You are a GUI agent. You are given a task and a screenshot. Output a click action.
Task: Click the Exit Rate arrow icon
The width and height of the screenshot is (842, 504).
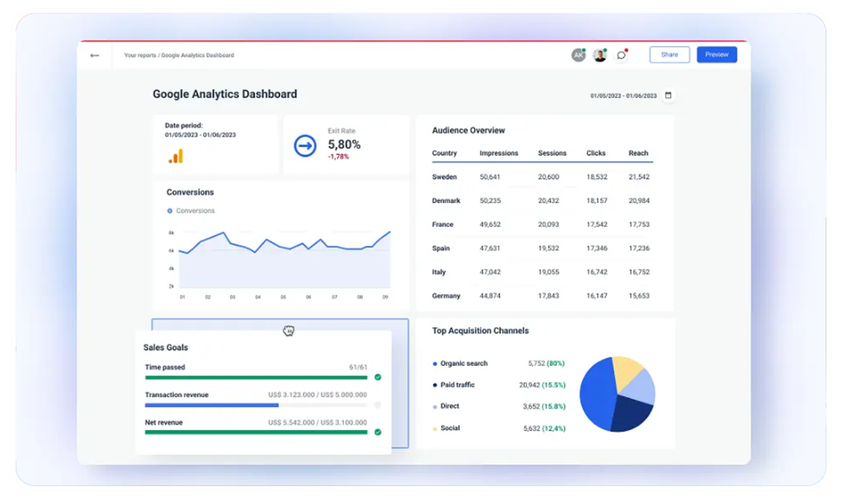pyautogui.click(x=305, y=146)
